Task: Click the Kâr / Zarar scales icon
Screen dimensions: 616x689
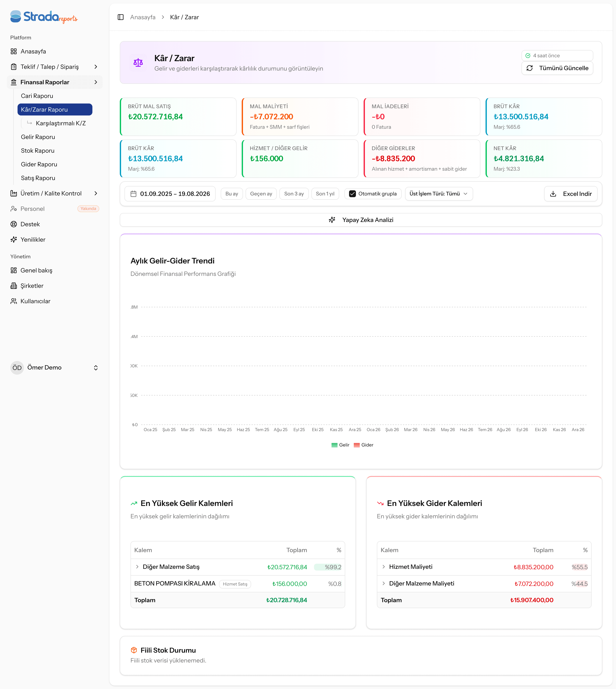Action: (138, 63)
